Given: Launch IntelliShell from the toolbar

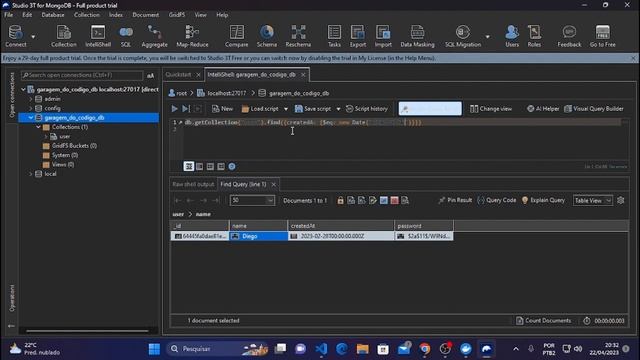Looking at the screenshot, I should pyautogui.click(x=98, y=36).
